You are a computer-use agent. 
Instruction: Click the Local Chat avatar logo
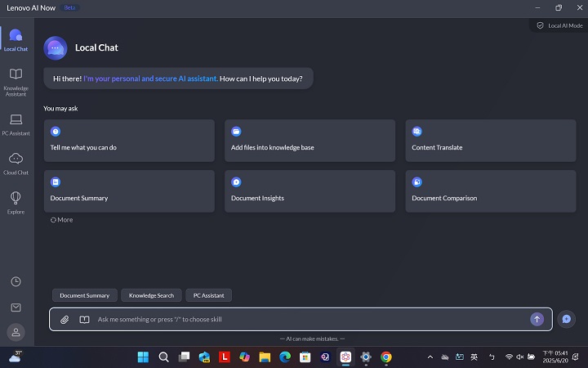(x=56, y=47)
